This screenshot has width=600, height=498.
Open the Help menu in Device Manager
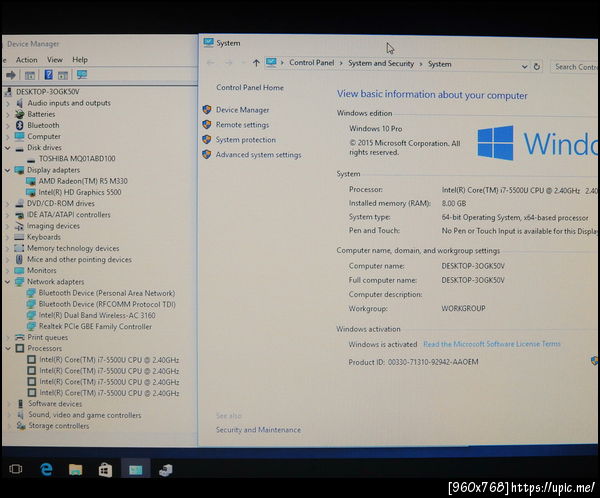point(80,60)
